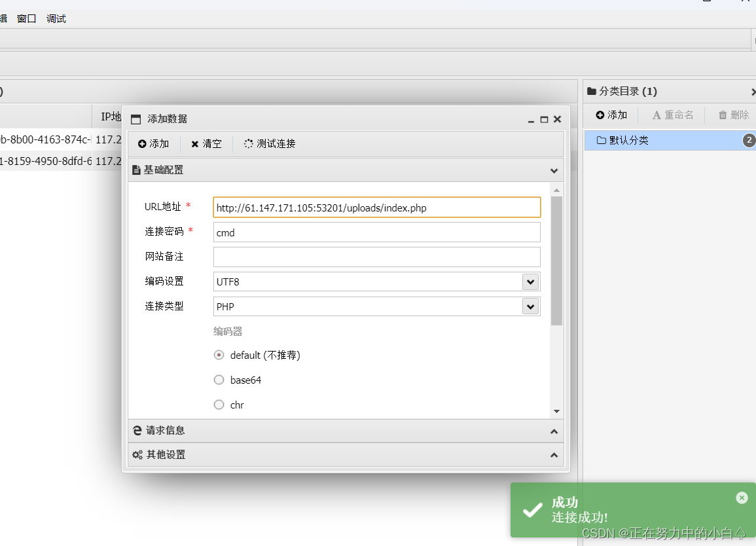The image size is (756, 546).
Task: Click the gear icon beside 其他设置
Action: click(136, 454)
